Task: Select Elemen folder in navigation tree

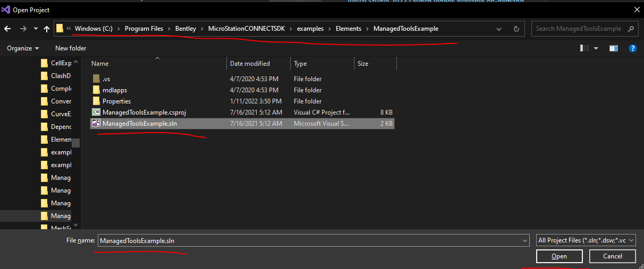Action: click(56, 139)
